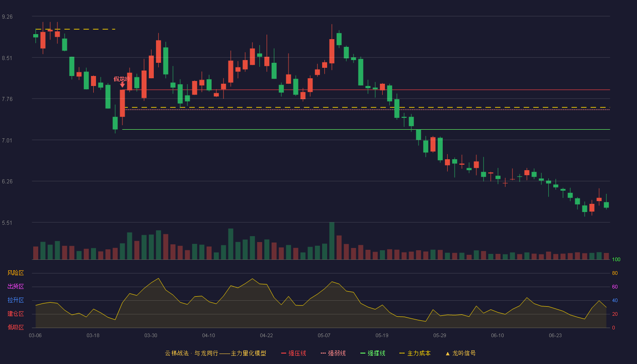
Task: Click the 低吸区 zone label
Action: (x=15, y=327)
